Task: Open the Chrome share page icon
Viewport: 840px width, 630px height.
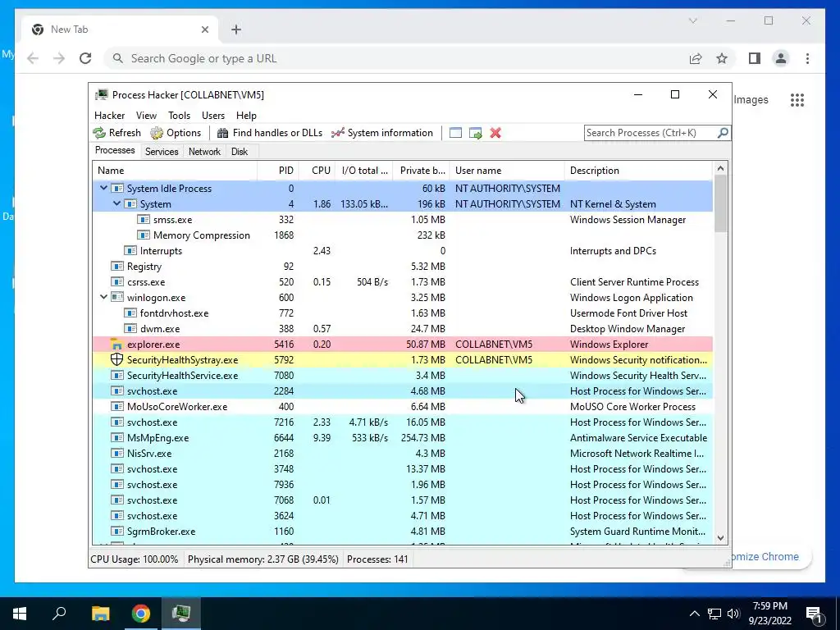Action: [696, 58]
